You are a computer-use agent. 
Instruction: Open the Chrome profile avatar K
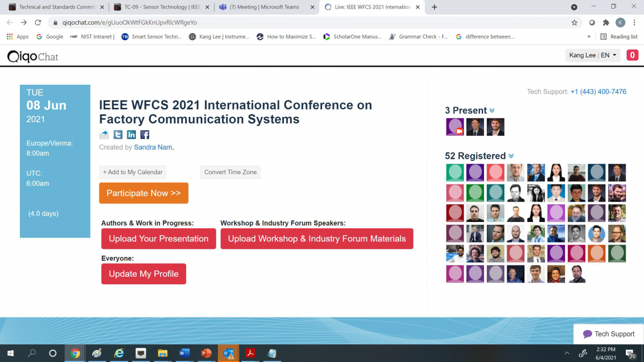point(620,23)
